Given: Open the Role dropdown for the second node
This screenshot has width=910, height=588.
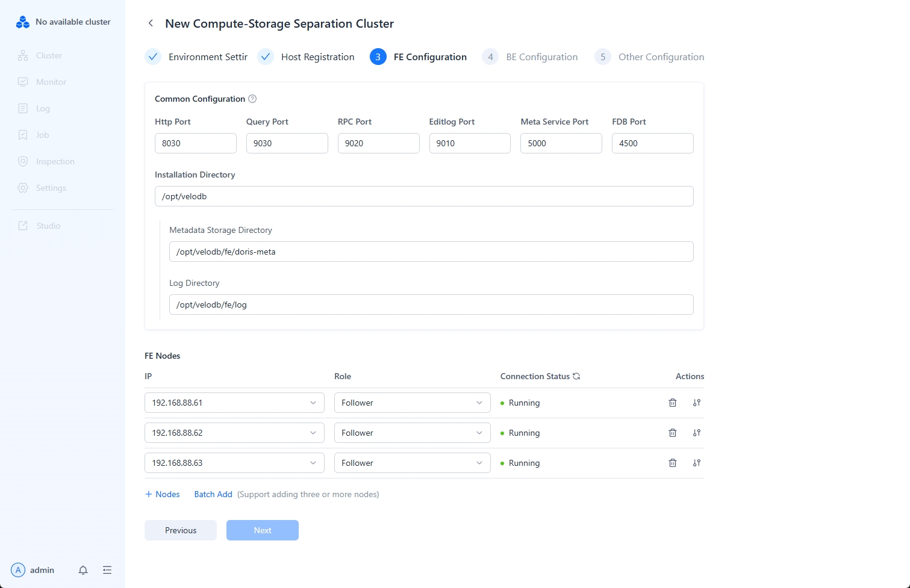Looking at the screenshot, I should (x=412, y=433).
